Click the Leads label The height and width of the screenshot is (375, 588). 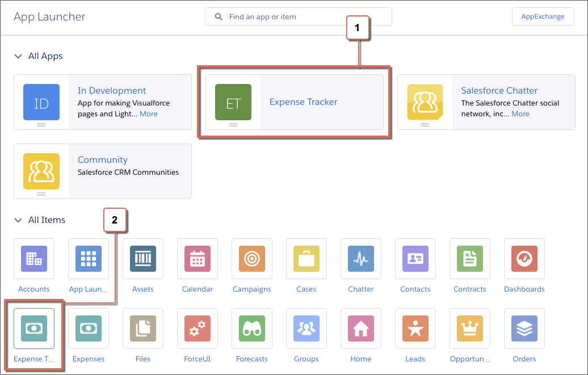click(415, 359)
